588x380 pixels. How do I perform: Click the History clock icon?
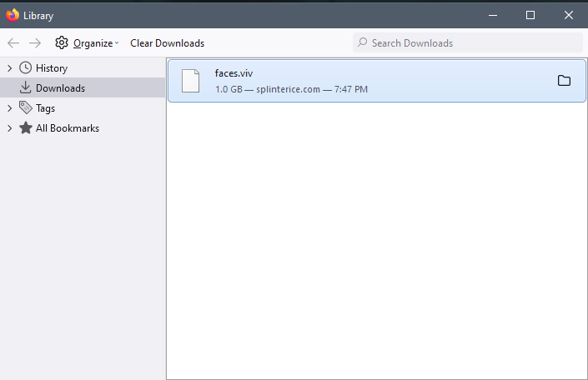tap(26, 67)
